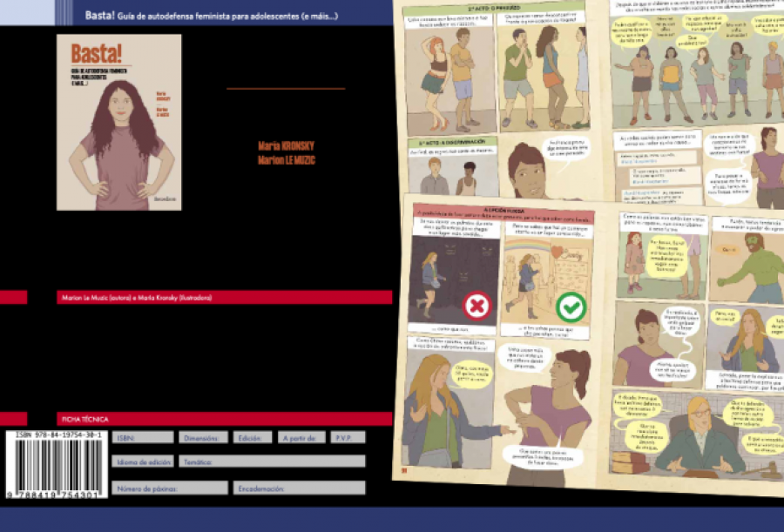
Task: Click the 'ISBN:' field box
Action: [x=143, y=437]
